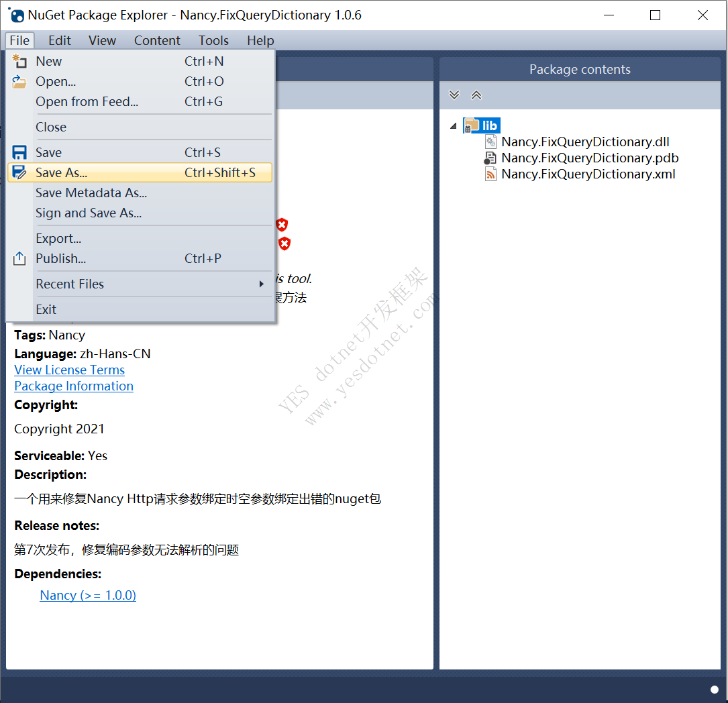Choose Exit from the File menu
This screenshot has height=703, width=728.
[140, 309]
